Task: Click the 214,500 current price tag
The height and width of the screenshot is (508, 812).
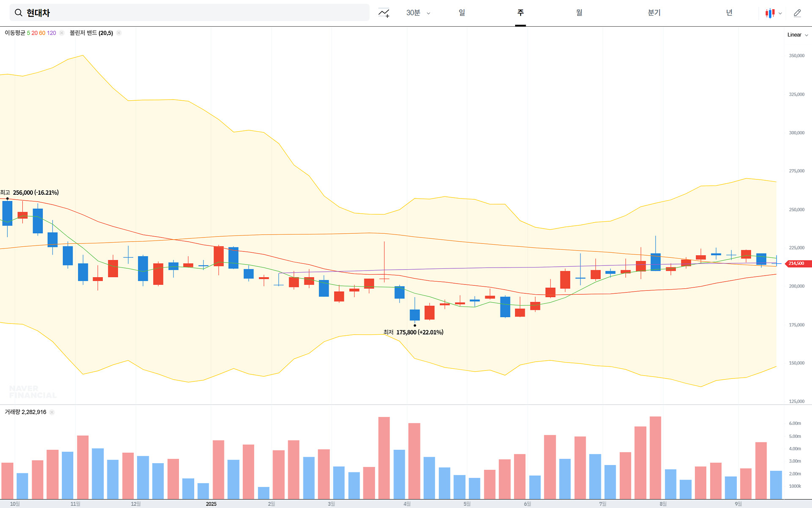Action: pos(797,263)
